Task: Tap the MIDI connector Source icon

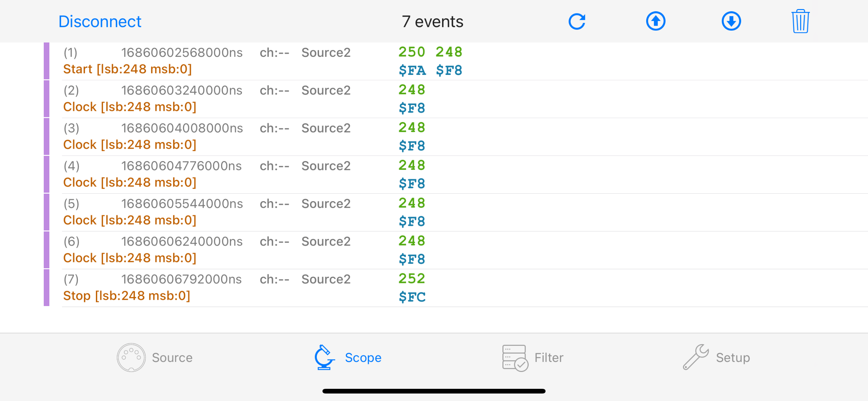Action: [131, 357]
